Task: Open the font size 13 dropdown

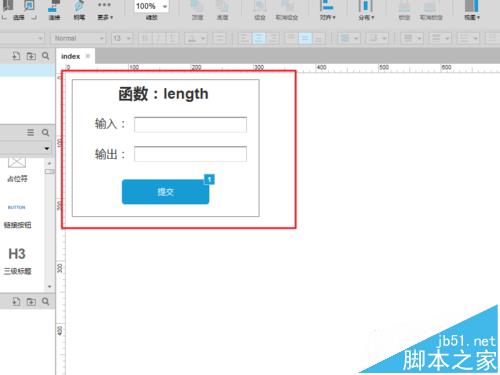Action: [x=122, y=38]
